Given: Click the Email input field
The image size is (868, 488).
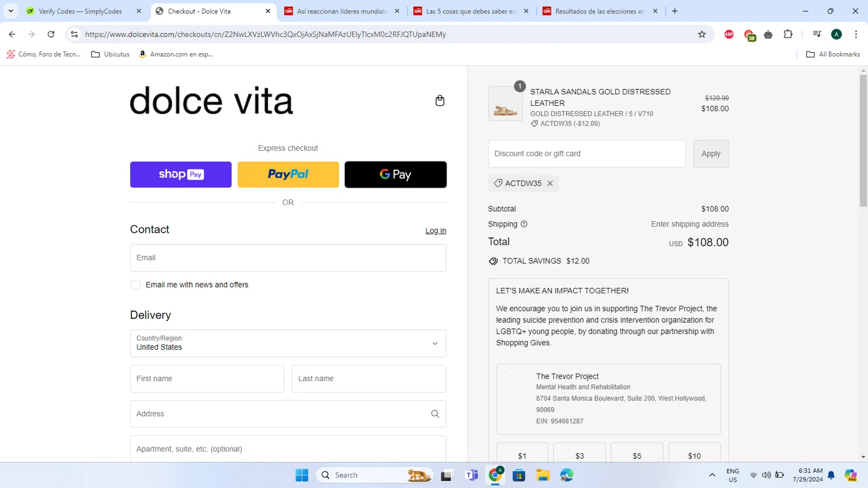Looking at the screenshot, I should tap(288, 258).
